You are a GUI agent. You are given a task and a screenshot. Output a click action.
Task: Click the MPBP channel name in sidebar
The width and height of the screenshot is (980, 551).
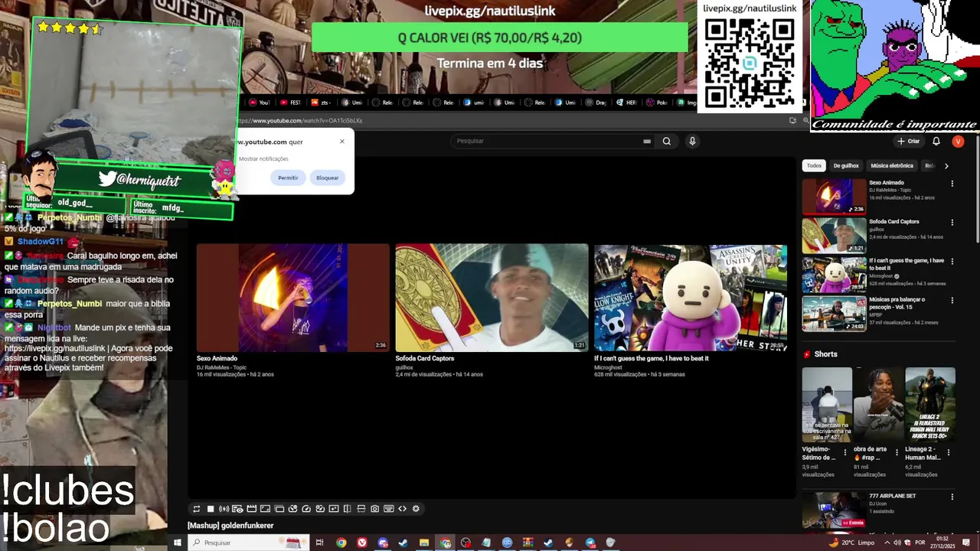pos(876,315)
